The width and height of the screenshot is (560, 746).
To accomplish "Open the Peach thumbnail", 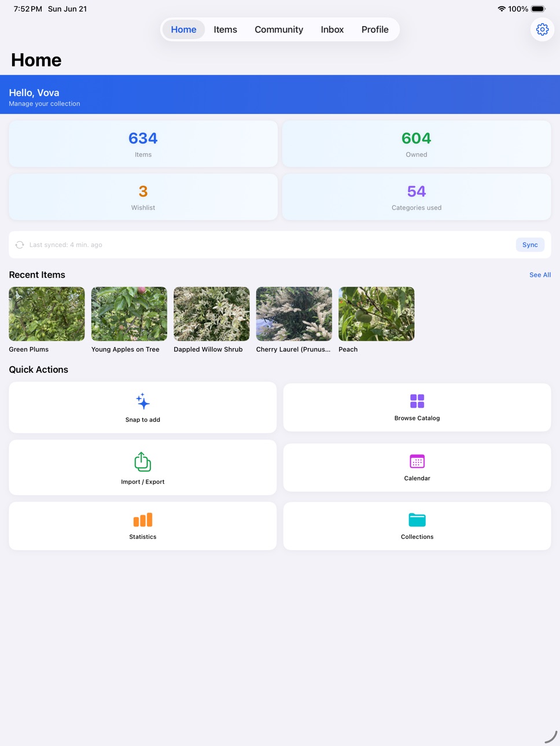I will click(x=377, y=314).
